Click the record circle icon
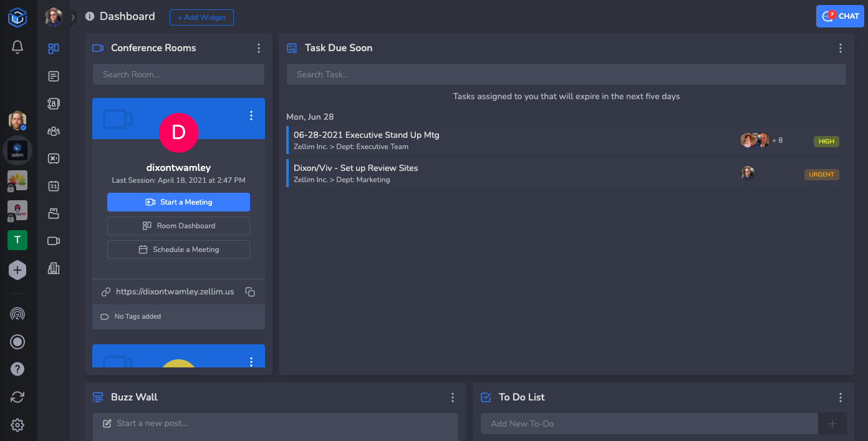 [17, 342]
